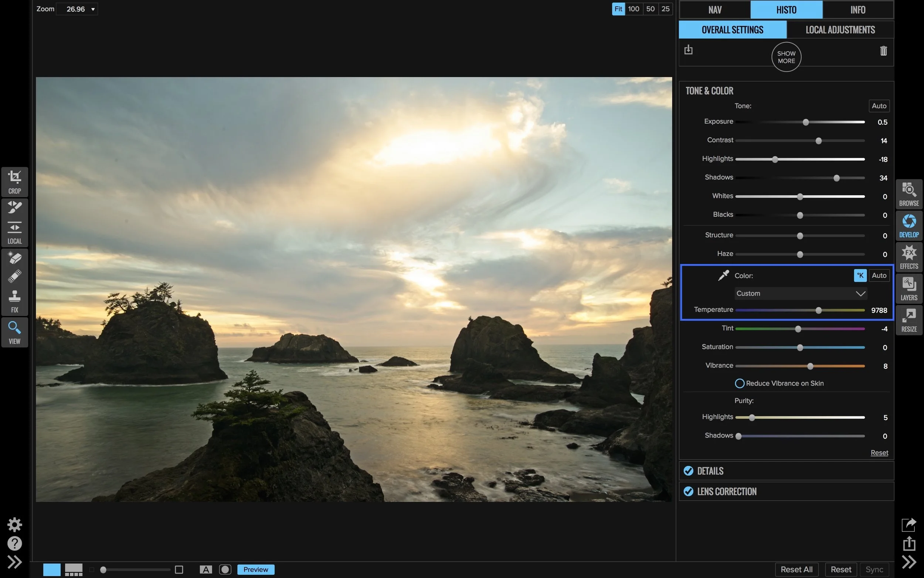The height and width of the screenshot is (578, 924).
Task: Toggle the °K Kelvin temperature mode
Action: (860, 275)
